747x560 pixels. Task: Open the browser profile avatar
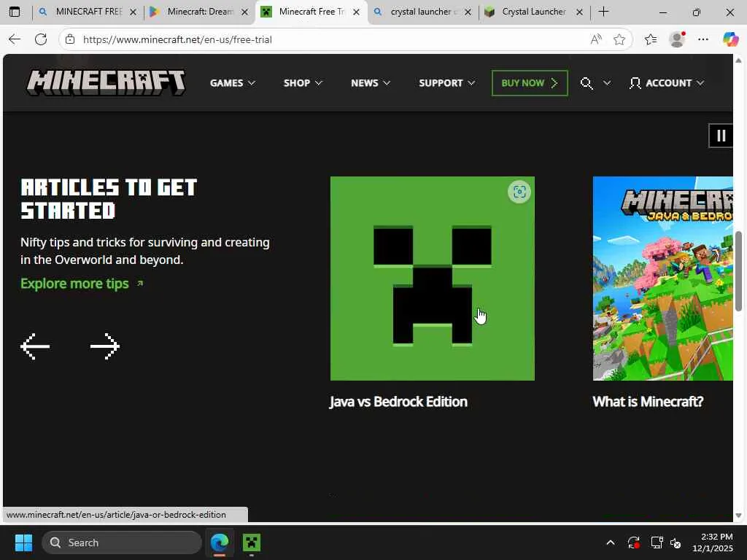pos(677,39)
